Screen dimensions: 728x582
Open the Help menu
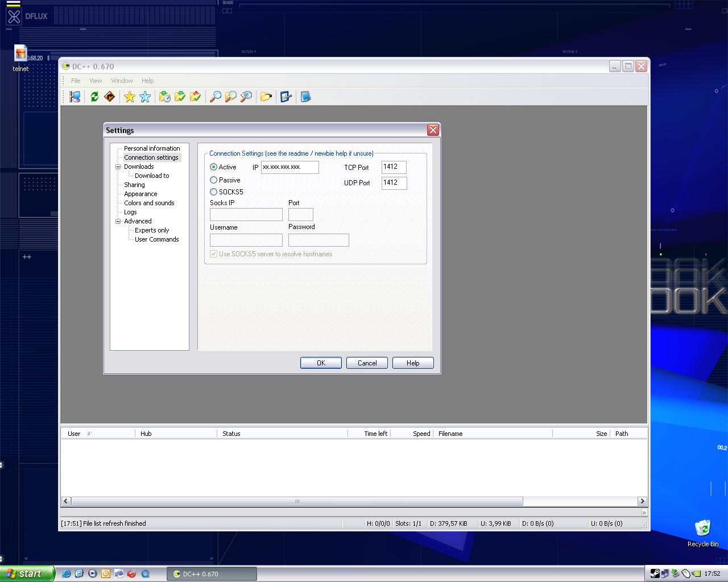[x=147, y=81]
